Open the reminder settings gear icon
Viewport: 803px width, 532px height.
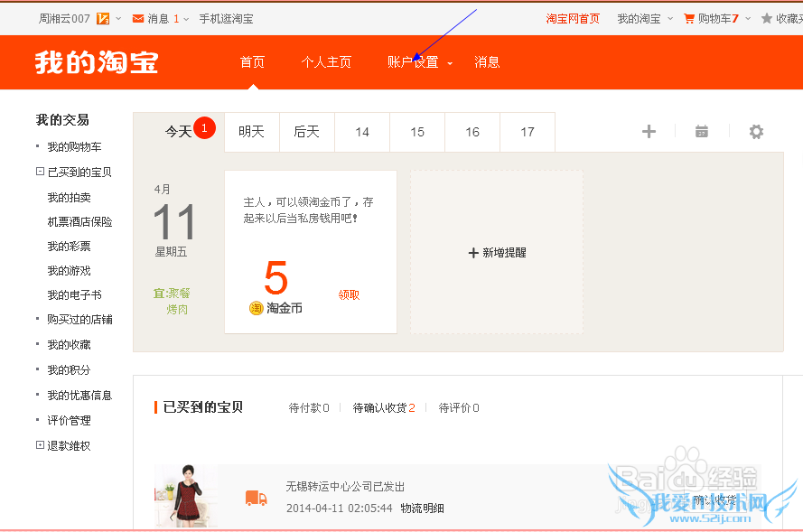(756, 132)
